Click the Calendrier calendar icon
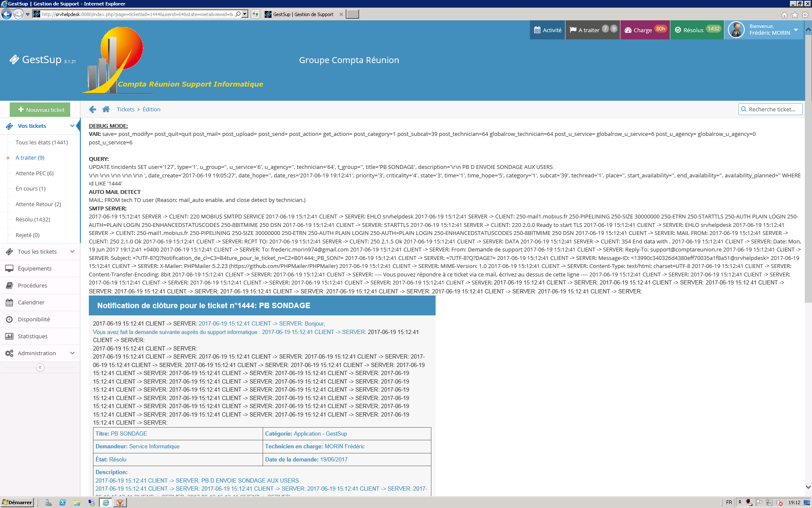 point(9,302)
